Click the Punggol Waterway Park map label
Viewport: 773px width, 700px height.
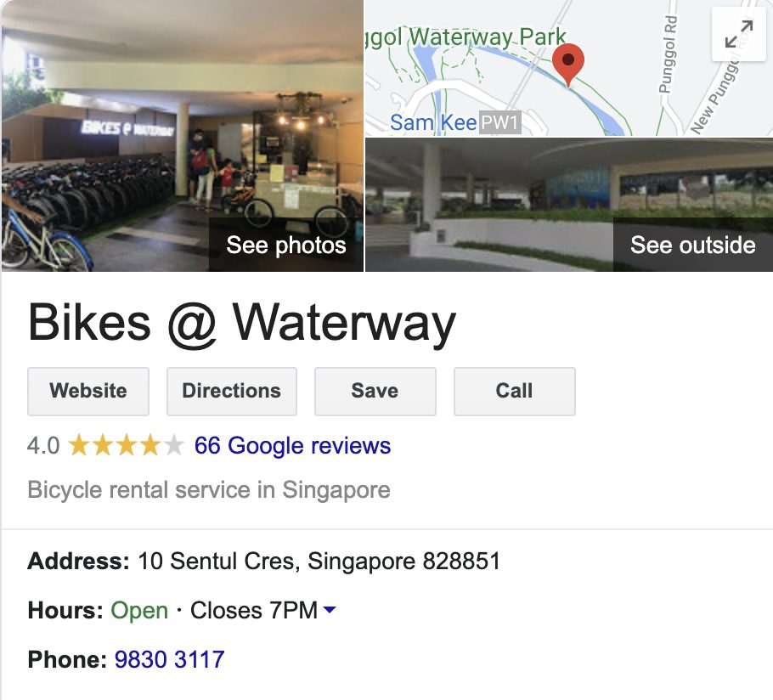(465, 37)
